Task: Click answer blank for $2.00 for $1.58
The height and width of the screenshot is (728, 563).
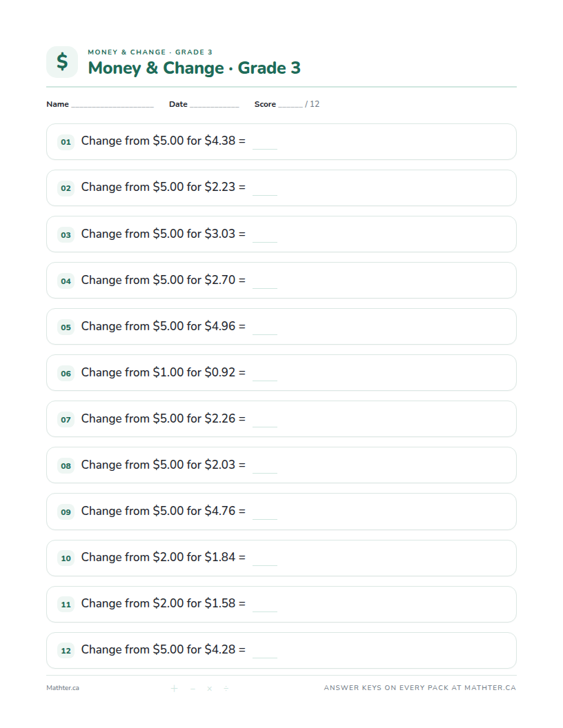Action: coord(265,610)
